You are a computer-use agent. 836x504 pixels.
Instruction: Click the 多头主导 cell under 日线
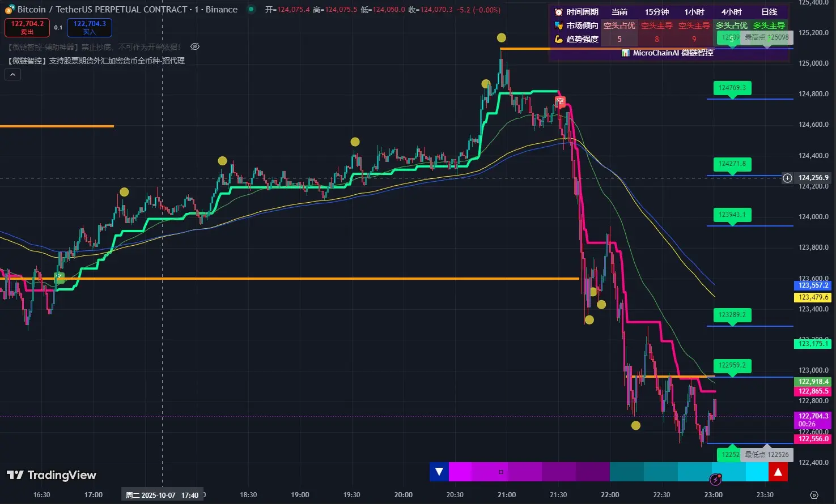point(769,25)
